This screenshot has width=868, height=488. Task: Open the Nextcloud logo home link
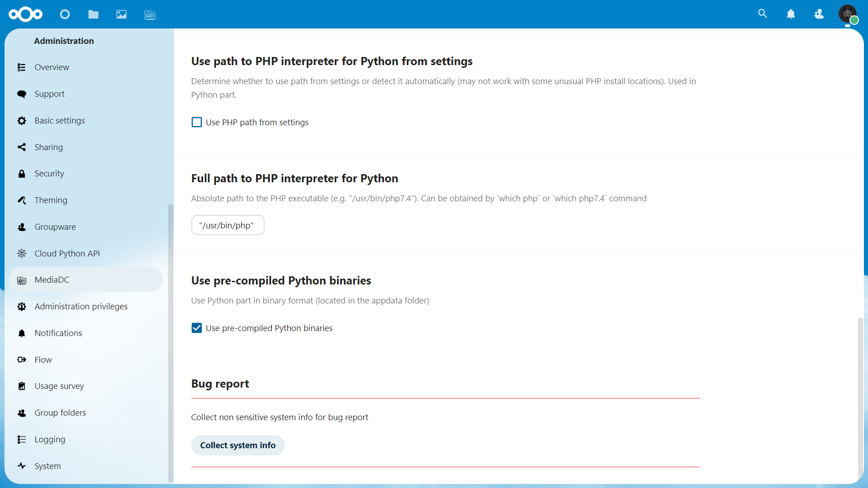click(x=25, y=14)
